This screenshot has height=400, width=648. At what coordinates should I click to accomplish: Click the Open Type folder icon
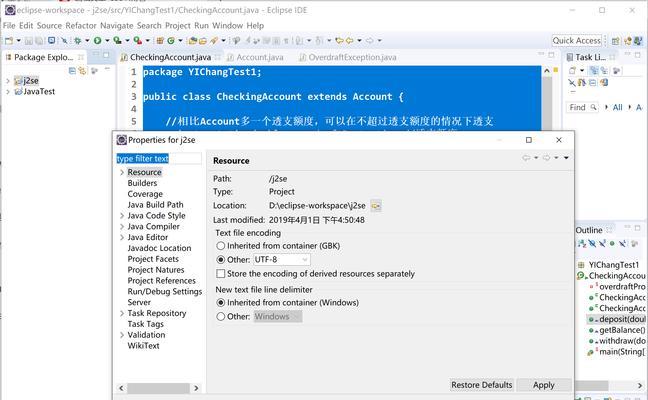192,40
